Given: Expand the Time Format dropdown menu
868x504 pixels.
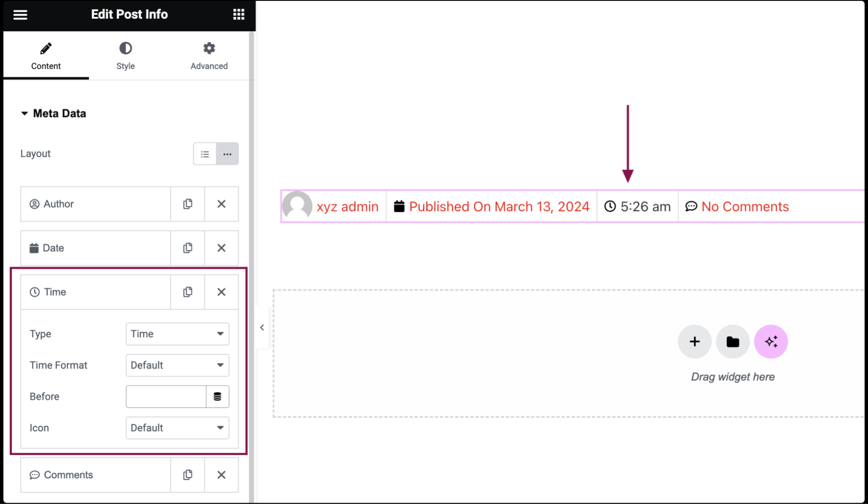Looking at the screenshot, I should click(x=177, y=365).
